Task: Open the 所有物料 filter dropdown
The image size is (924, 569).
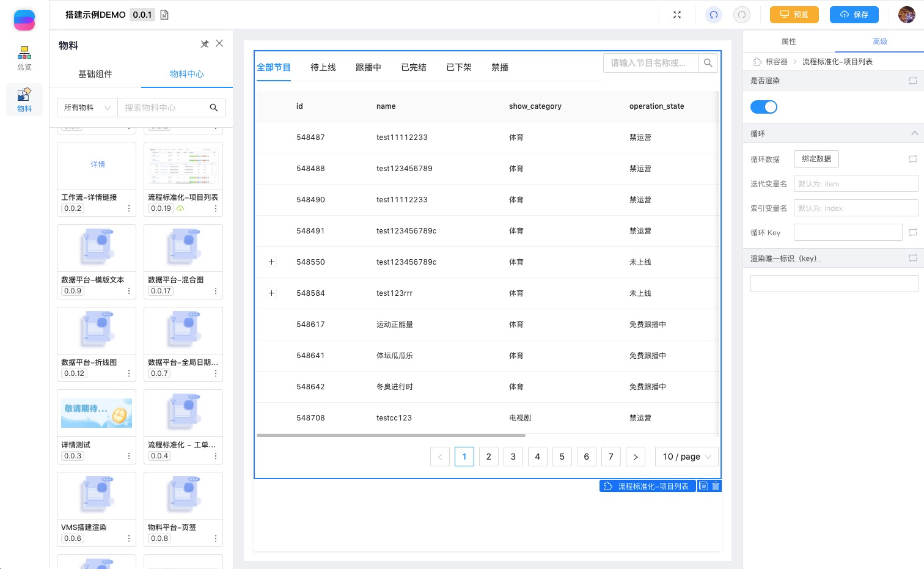Action: [x=87, y=108]
